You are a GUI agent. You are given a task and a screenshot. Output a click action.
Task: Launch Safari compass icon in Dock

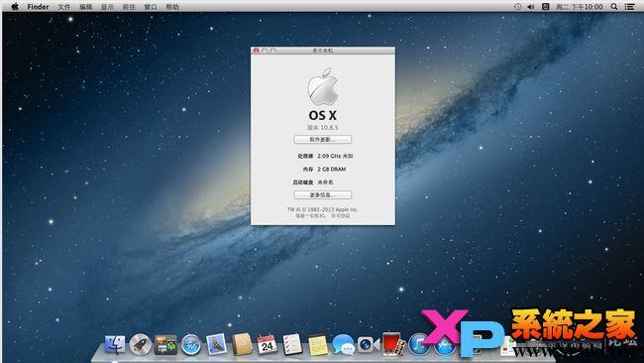tap(191, 344)
